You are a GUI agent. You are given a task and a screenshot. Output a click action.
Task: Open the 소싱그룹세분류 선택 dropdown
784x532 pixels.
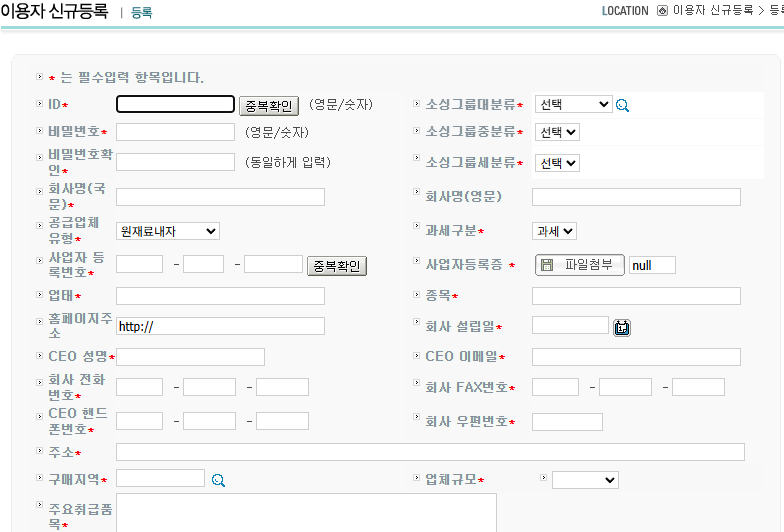(x=557, y=163)
